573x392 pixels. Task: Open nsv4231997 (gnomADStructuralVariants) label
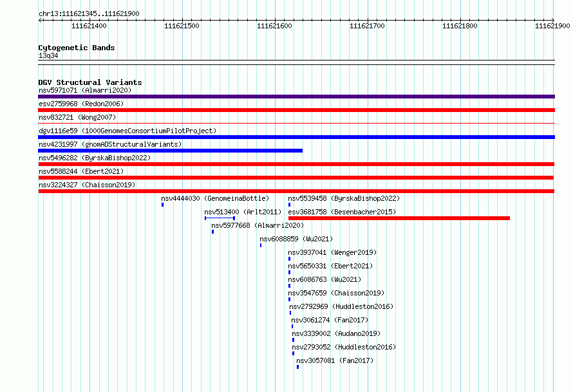click(110, 144)
